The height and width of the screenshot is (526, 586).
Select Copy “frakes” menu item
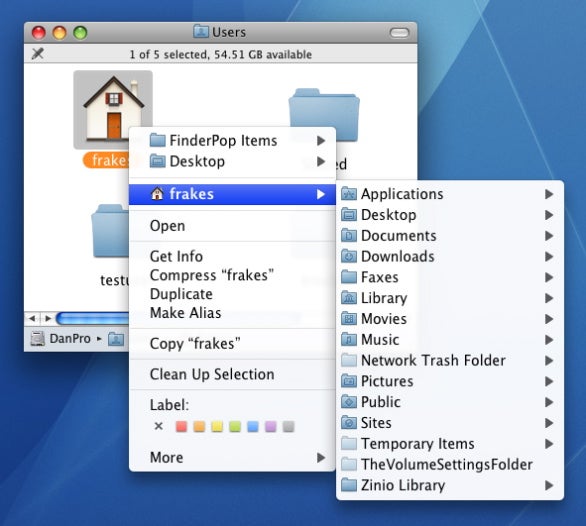coord(232,344)
